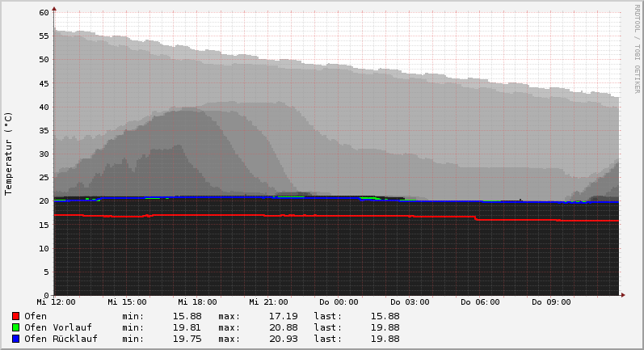Click the RRDTOOL / TOBI OETIKER watermark
Image resolution: width=644 pixels, height=350 pixels.
click(x=637, y=48)
